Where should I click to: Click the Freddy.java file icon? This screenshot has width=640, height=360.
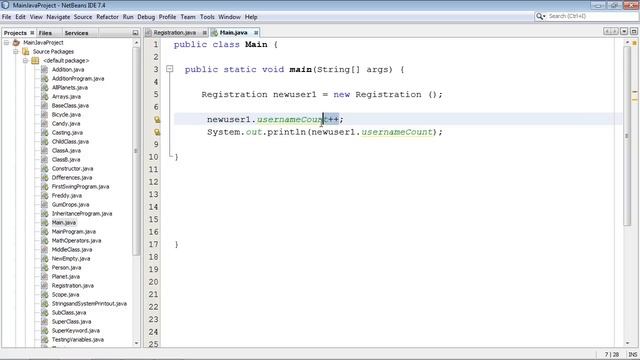[44, 196]
